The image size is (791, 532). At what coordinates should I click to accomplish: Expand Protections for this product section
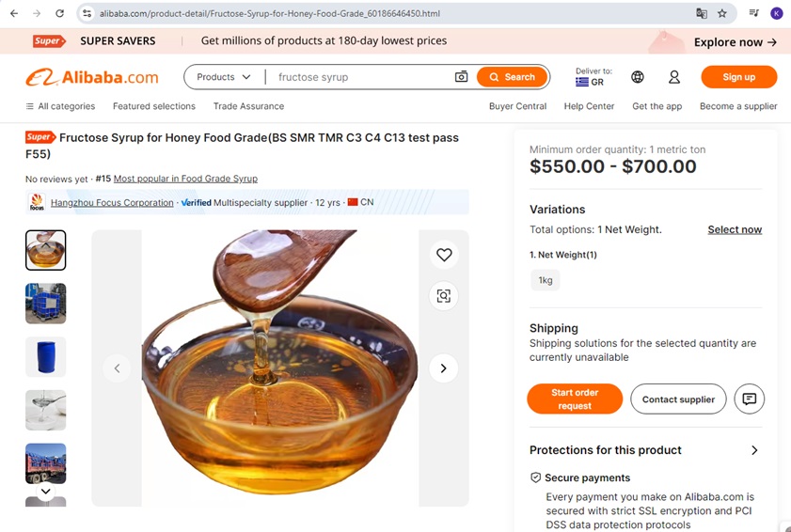(754, 450)
